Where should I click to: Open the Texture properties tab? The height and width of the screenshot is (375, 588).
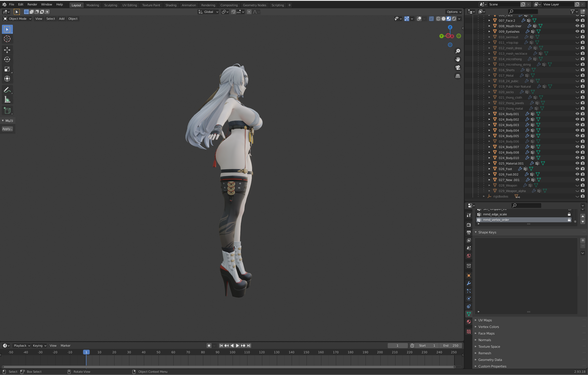click(469, 332)
